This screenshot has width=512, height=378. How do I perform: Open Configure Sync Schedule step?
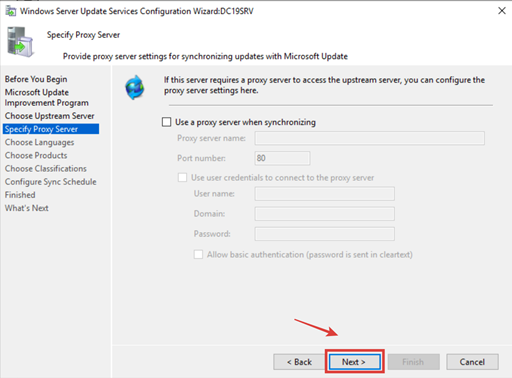[x=51, y=182]
